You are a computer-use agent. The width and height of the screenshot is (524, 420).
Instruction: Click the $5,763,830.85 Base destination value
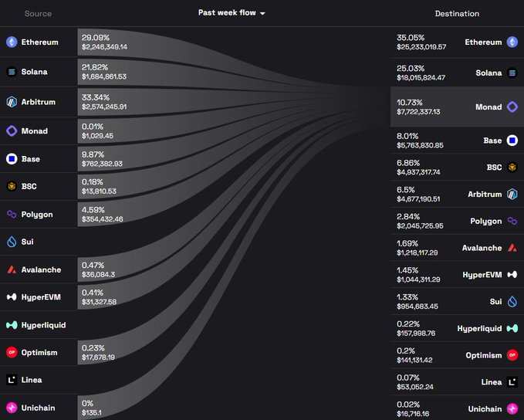click(420, 145)
